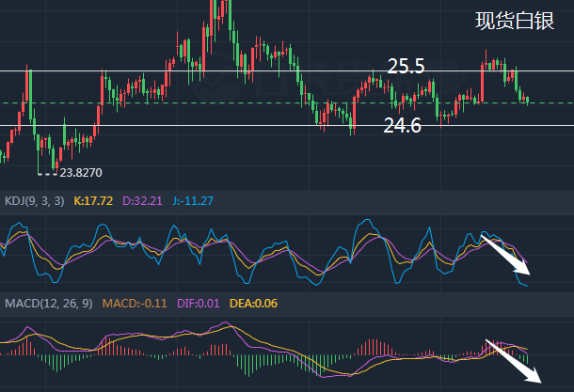Click the white 25.5 horizontal line

[287, 71]
